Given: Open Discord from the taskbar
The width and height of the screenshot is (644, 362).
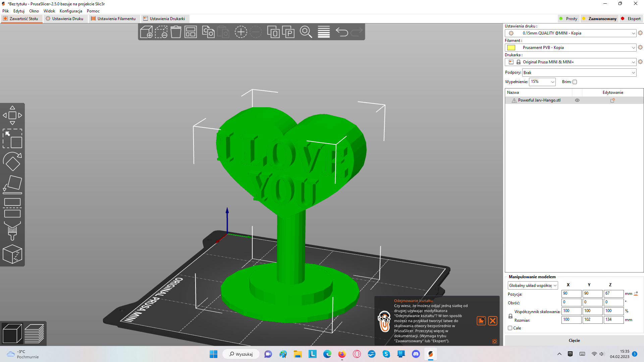Looking at the screenshot, I should pos(416,354).
